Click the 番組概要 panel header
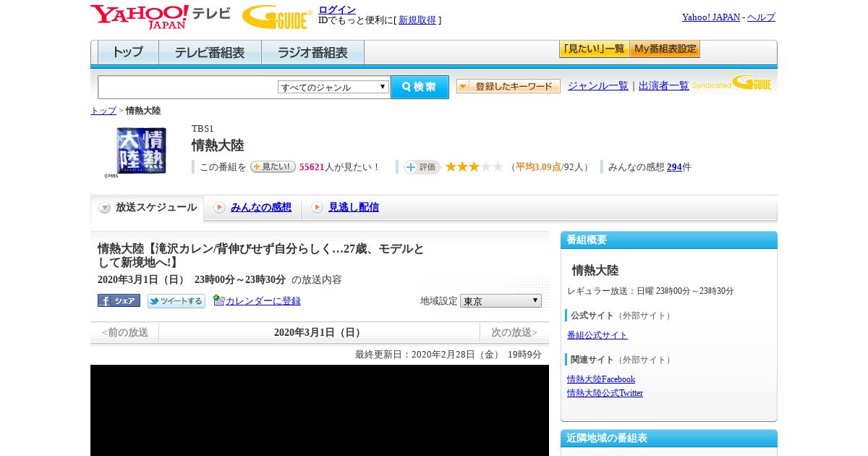 point(669,240)
